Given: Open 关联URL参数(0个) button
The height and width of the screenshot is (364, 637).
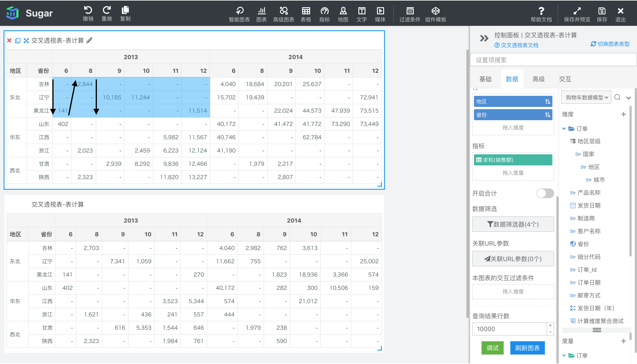Looking at the screenshot, I should [513, 259].
